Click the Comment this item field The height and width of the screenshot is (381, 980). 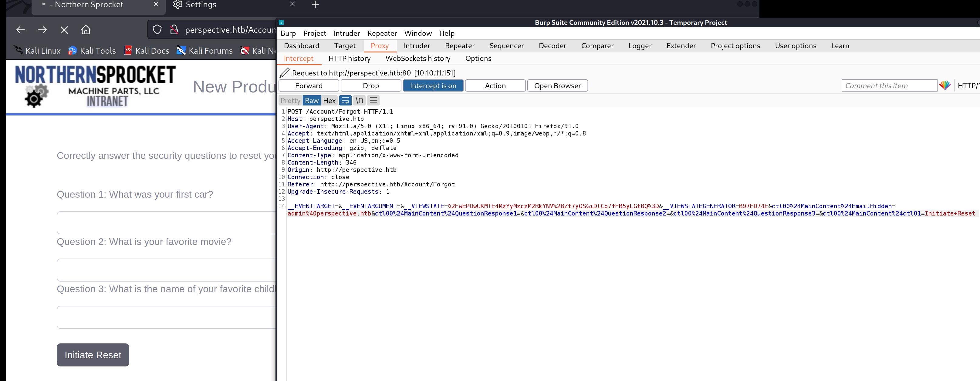(x=889, y=85)
